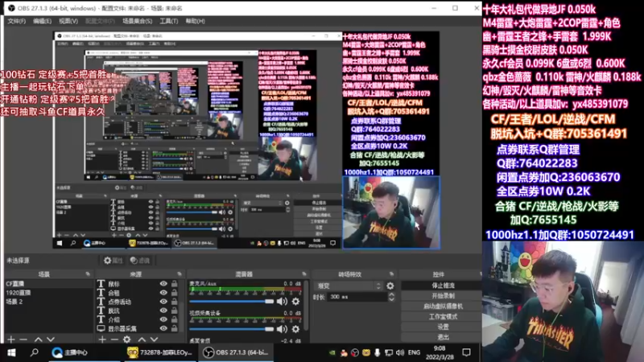Click 启动虚拟摄像机 button

[442, 306]
